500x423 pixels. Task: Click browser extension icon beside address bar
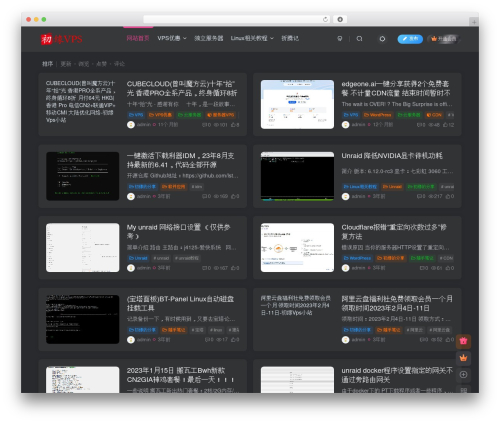click(340, 19)
